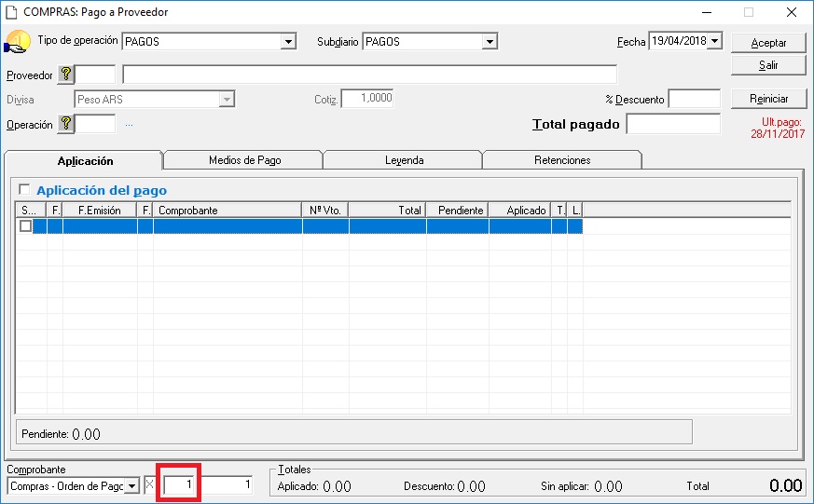Click the Reiniciar button

coord(768,99)
